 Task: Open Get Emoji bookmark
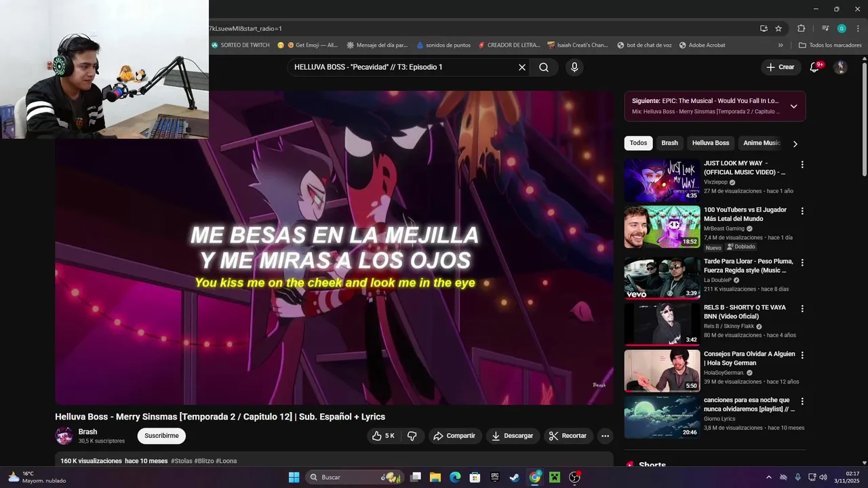[307, 45]
